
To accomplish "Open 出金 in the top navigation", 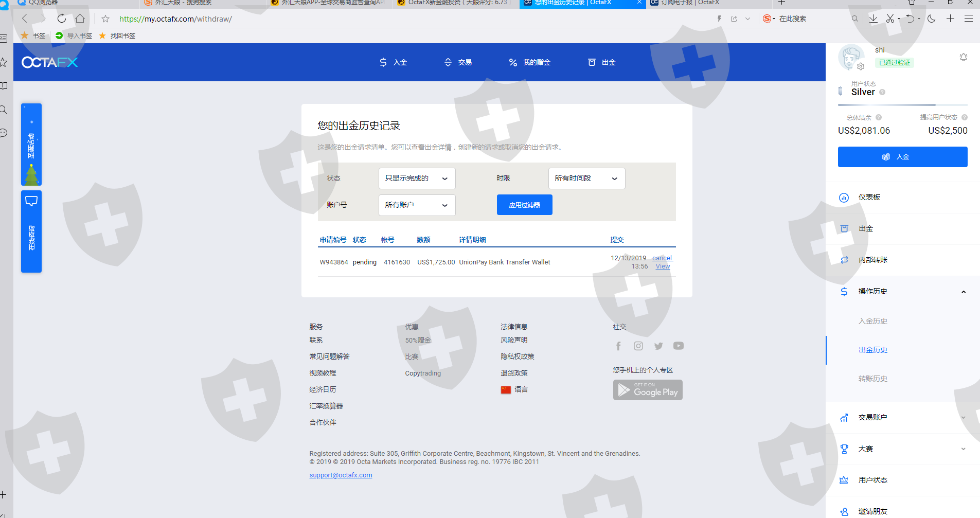I will (x=602, y=62).
